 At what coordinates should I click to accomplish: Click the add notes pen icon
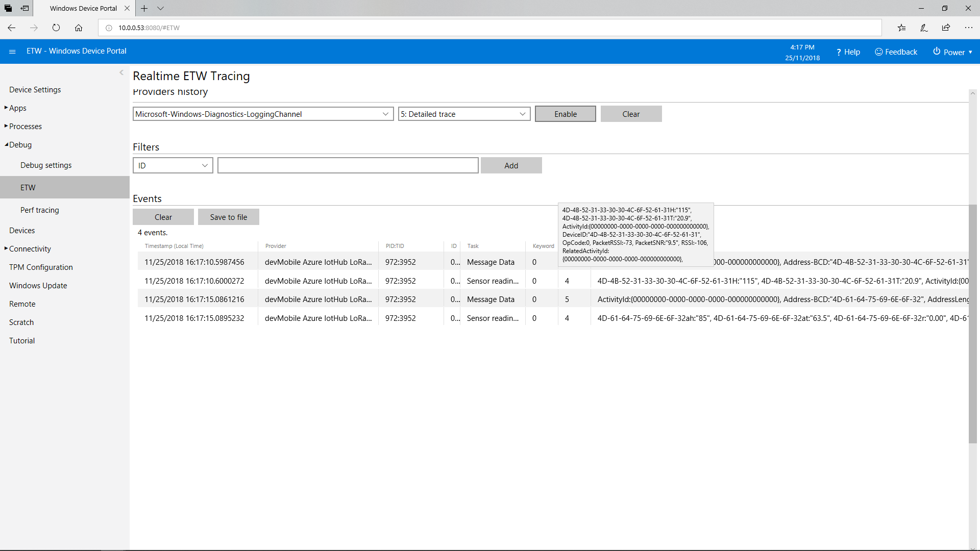tap(924, 28)
